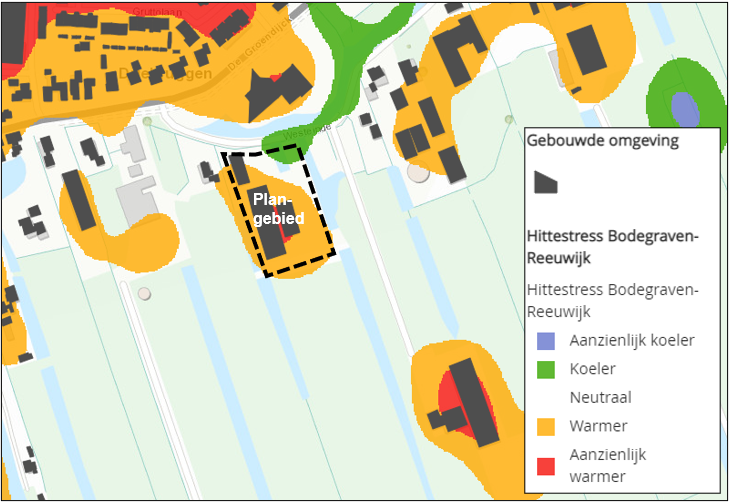Click the bold 'Hittestress Bodegraven-Reeuwijk' heading
731x503 pixels.
click(613, 247)
